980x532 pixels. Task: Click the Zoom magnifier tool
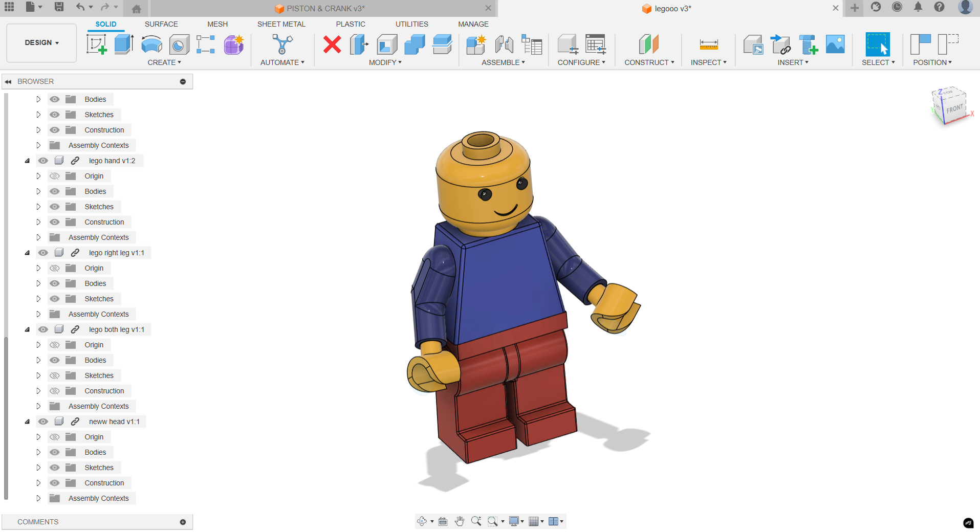pos(476,521)
